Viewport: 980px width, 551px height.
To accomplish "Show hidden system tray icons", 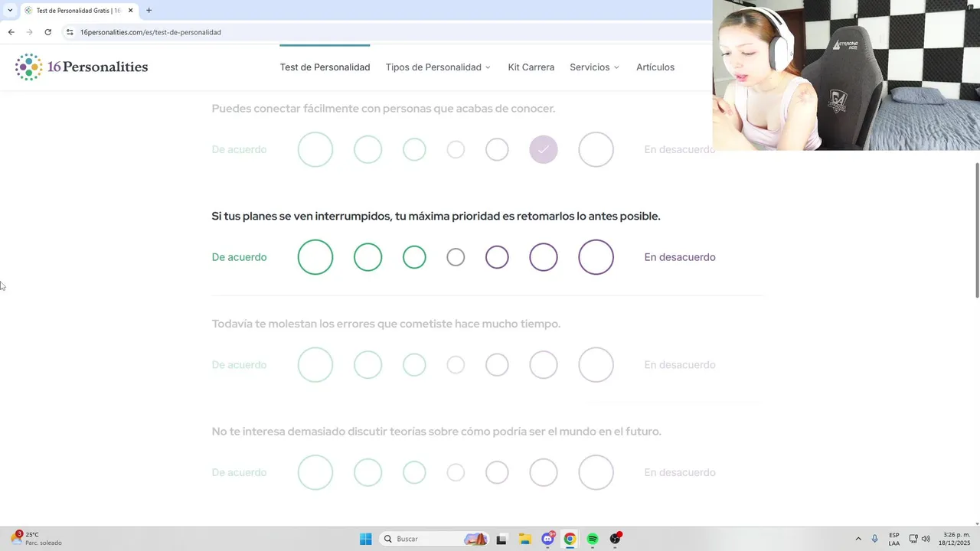I will click(x=857, y=539).
